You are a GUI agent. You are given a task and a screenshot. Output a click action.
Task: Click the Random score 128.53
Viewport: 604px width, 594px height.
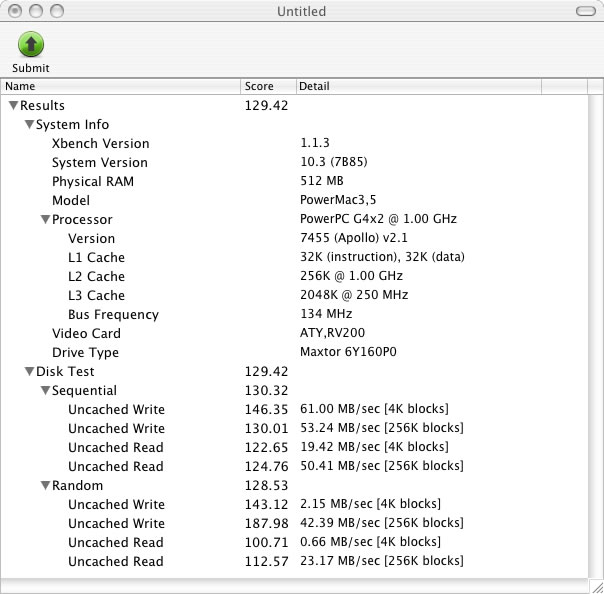click(x=267, y=485)
